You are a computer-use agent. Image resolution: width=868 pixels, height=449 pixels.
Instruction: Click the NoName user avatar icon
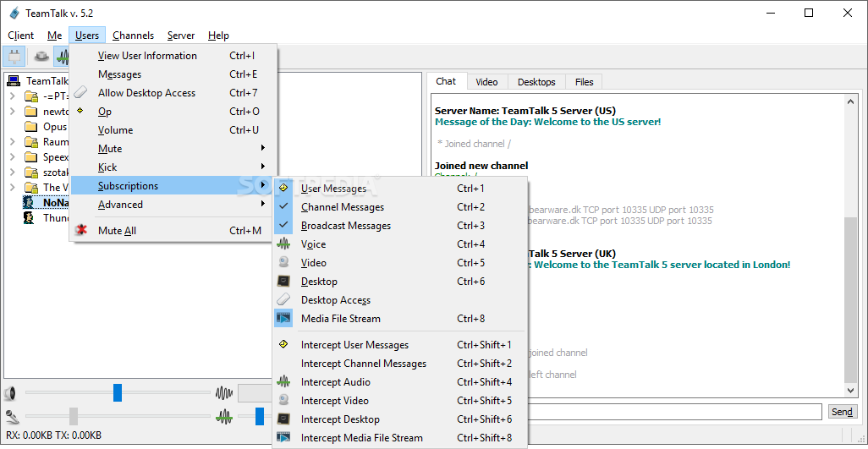(28, 202)
